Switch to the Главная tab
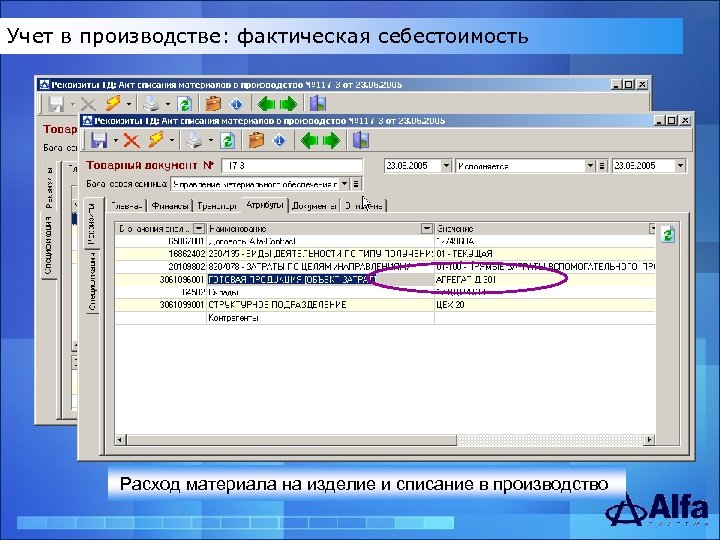Screen dimensions: 720x540 pyautogui.click(x=126, y=206)
